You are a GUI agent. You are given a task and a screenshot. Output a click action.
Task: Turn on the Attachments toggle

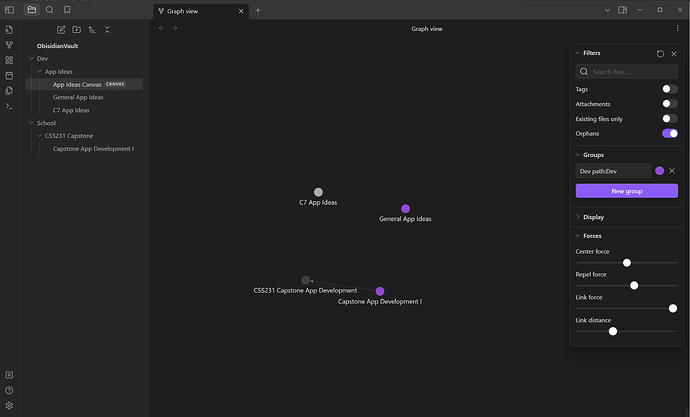pyautogui.click(x=669, y=104)
